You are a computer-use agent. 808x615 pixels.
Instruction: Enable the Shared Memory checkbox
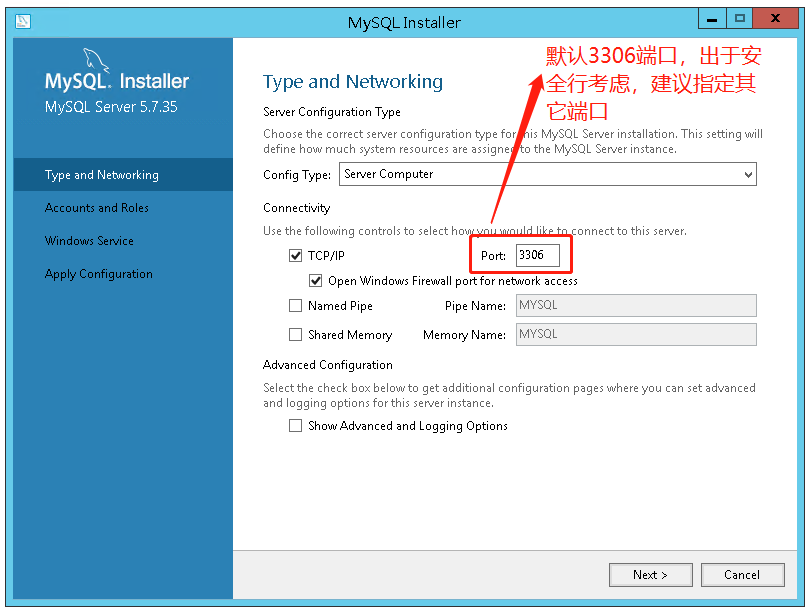point(295,335)
